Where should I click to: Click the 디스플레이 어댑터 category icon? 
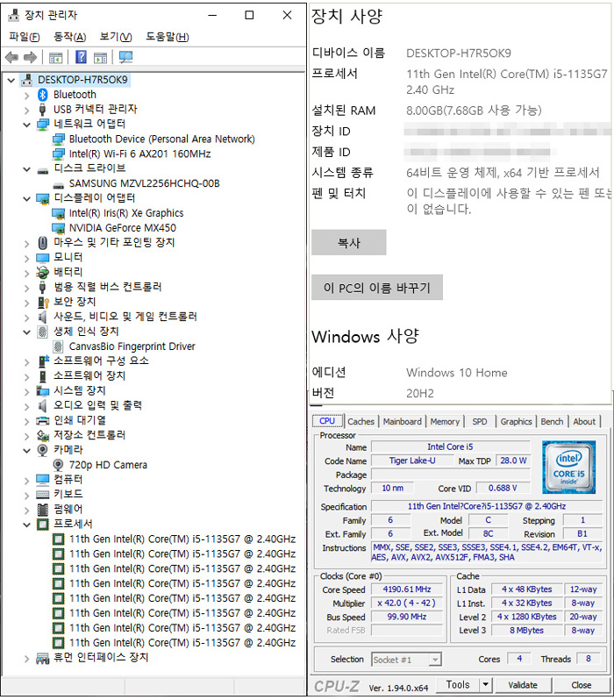42,198
